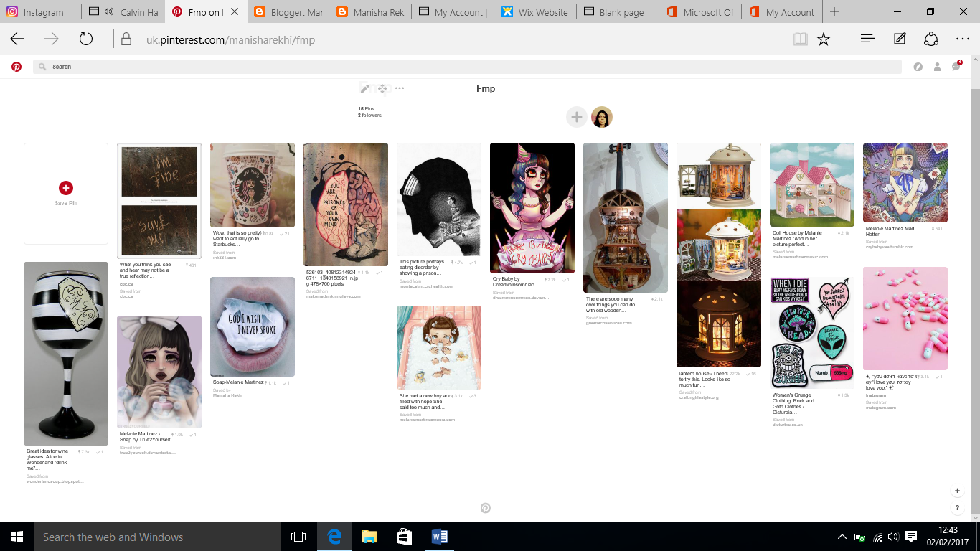The height and width of the screenshot is (551, 980).
Task: Open a new browser tab
Action: pos(834,12)
